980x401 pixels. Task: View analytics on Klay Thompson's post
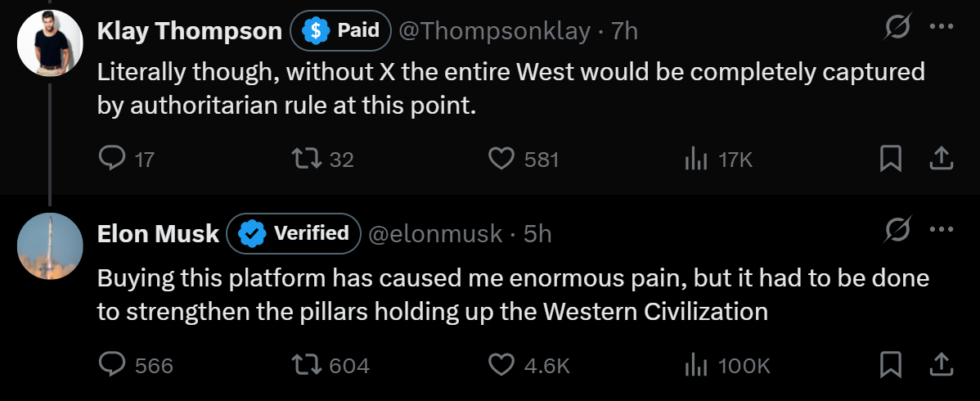coord(695,159)
